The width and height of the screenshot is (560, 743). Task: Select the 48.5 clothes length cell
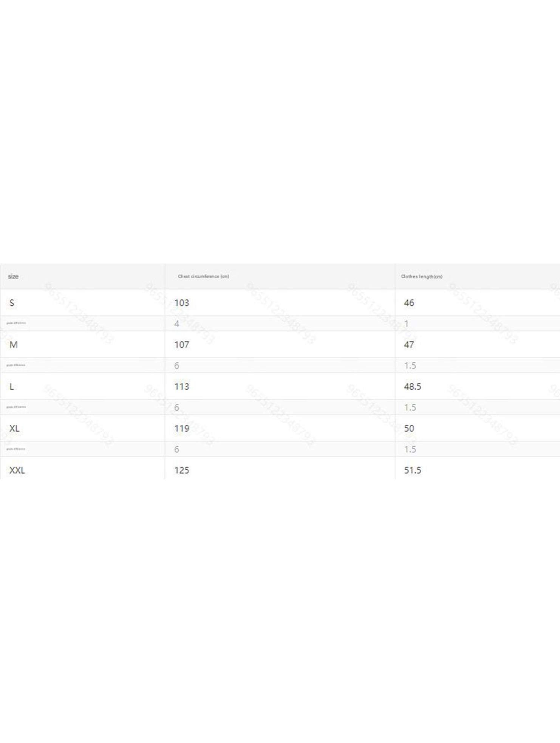pos(412,387)
